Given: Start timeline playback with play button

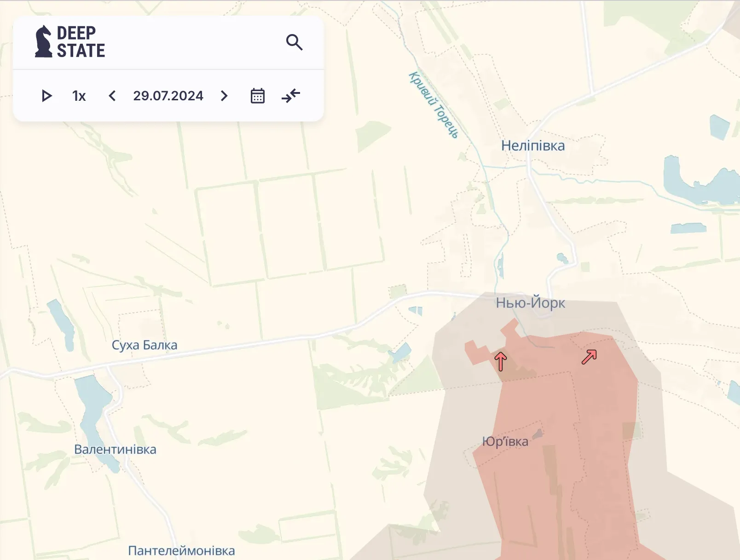Looking at the screenshot, I should [46, 96].
